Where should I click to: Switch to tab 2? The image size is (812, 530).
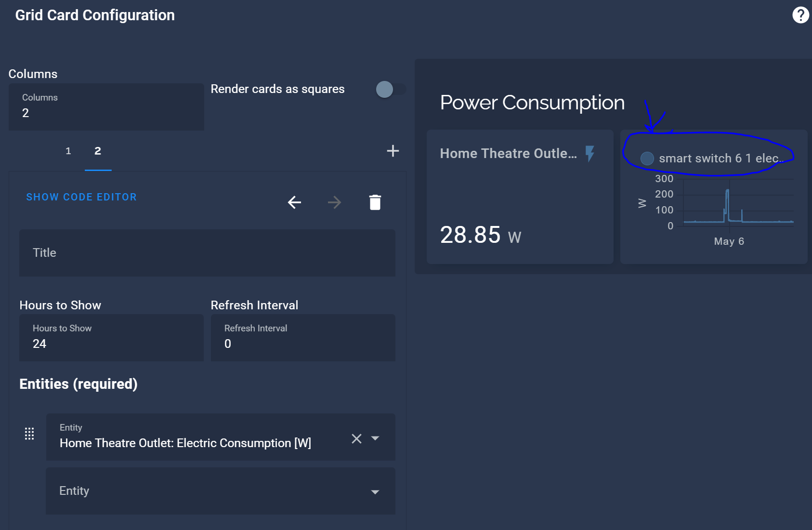point(98,151)
